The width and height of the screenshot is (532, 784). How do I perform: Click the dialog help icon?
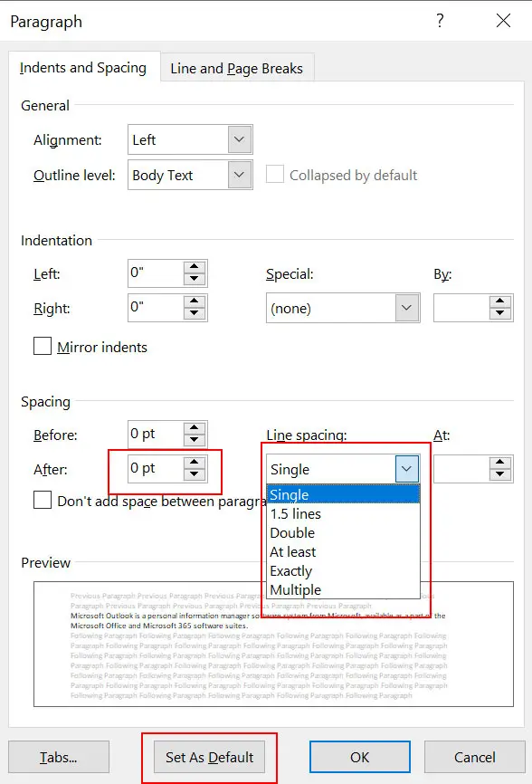click(441, 20)
